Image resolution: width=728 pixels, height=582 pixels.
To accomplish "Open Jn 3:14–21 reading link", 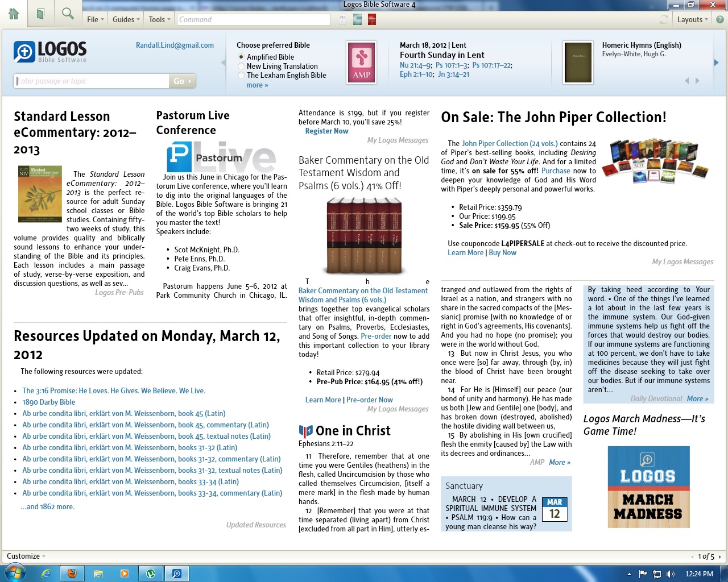I will click(x=454, y=74).
